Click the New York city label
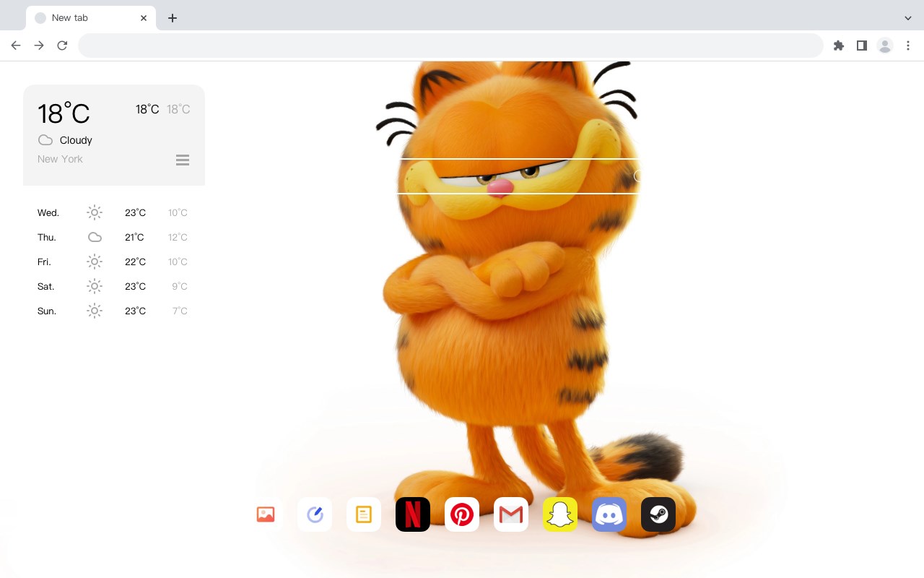This screenshot has height=578, width=924. [x=60, y=159]
